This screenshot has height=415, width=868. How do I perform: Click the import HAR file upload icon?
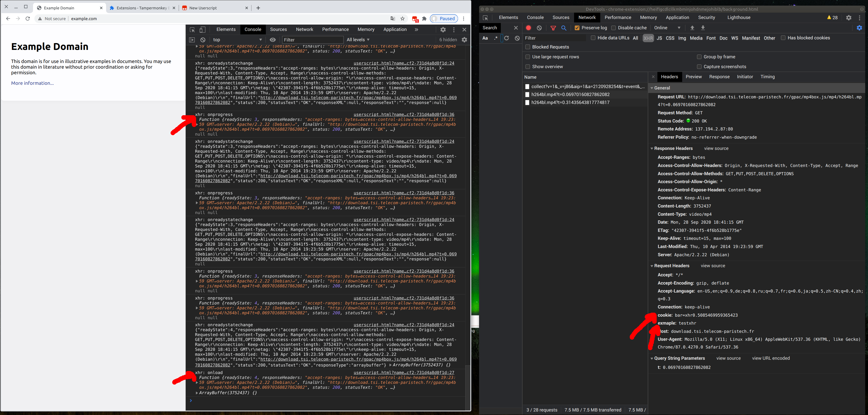tap(692, 28)
